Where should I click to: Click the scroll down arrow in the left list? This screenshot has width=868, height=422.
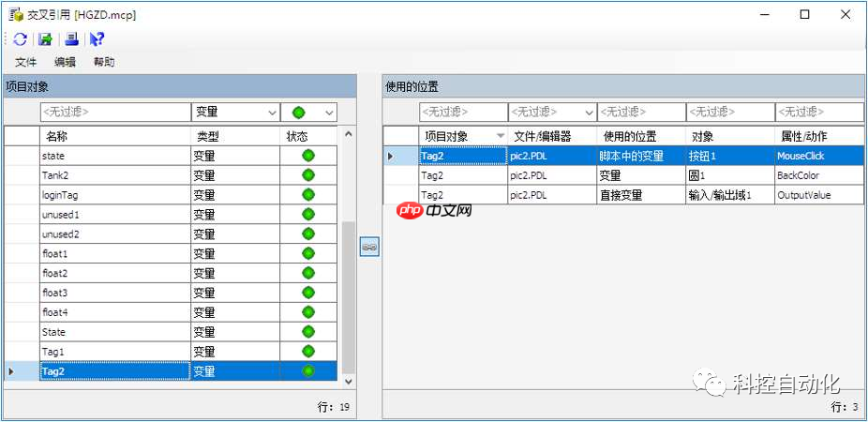pyautogui.click(x=348, y=381)
